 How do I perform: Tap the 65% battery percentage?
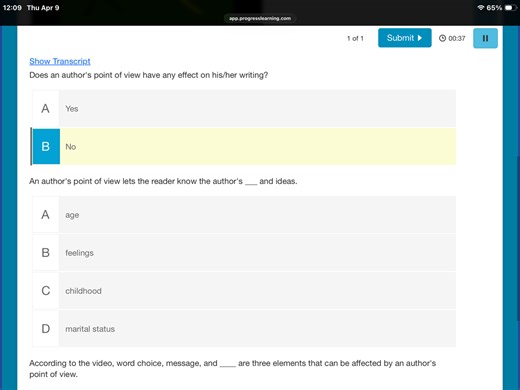[x=494, y=8]
